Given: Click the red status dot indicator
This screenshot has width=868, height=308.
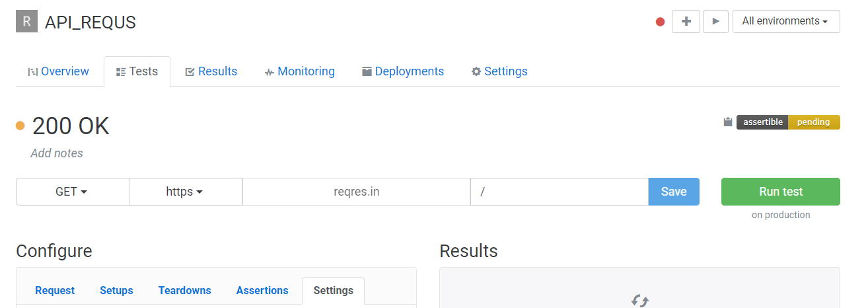Looking at the screenshot, I should point(660,22).
